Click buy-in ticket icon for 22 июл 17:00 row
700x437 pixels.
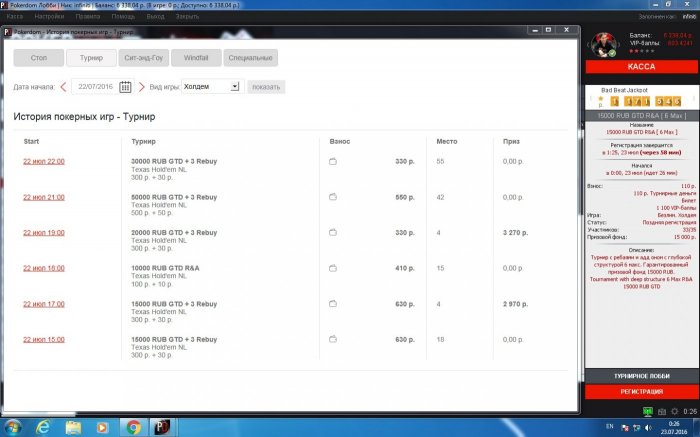pos(333,304)
